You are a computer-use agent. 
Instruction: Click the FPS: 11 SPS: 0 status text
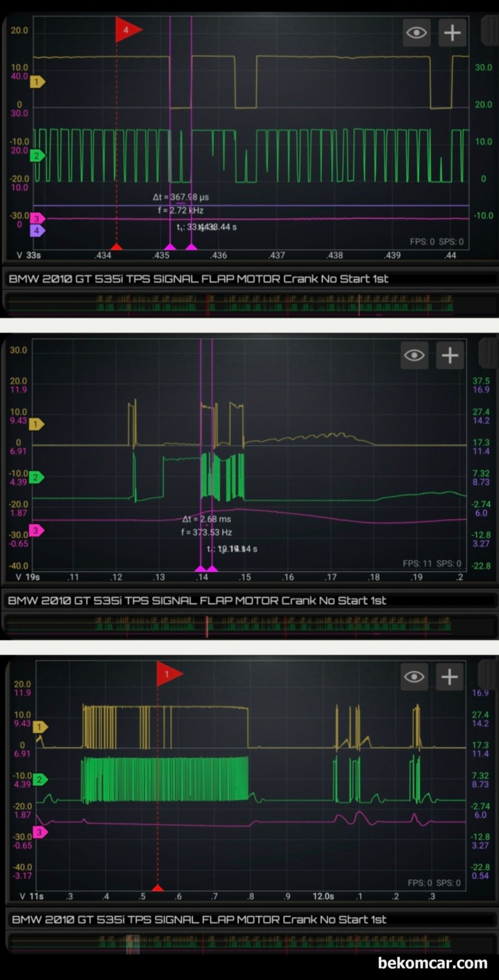click(432, 564)
